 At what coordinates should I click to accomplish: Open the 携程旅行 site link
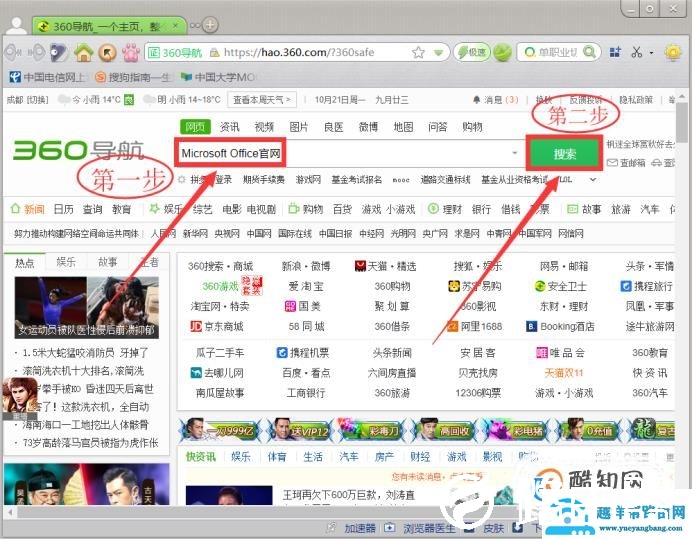647,286
